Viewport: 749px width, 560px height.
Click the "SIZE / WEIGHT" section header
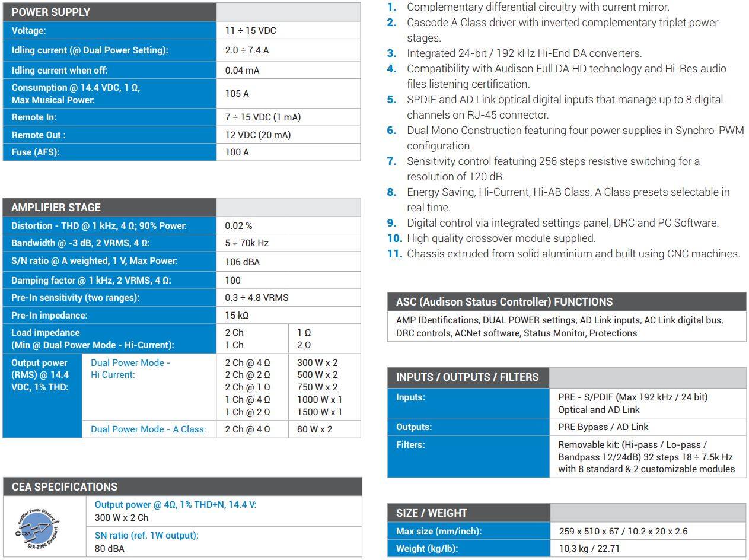point(432,513)
